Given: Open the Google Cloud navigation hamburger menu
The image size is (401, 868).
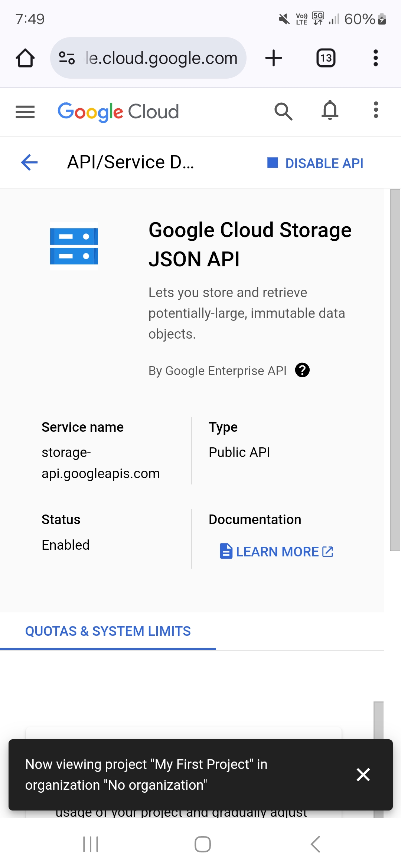Looking at the screenshot, I should pos(25,112).
